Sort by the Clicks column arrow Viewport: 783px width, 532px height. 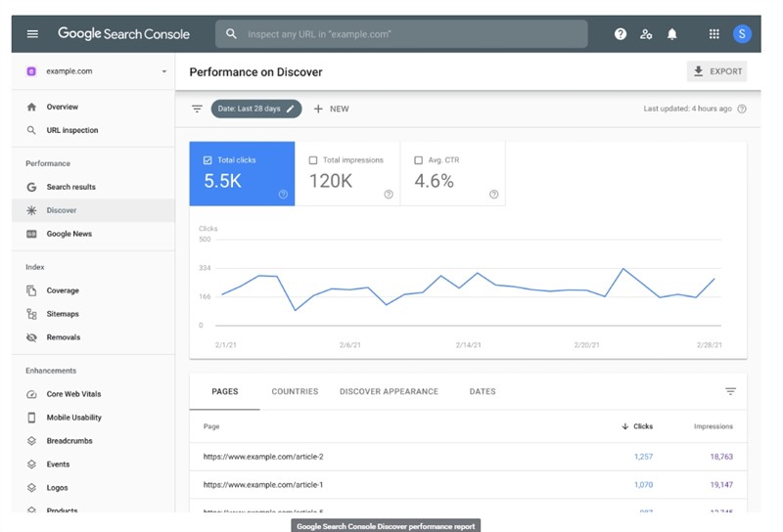click(x=624, y=426)
